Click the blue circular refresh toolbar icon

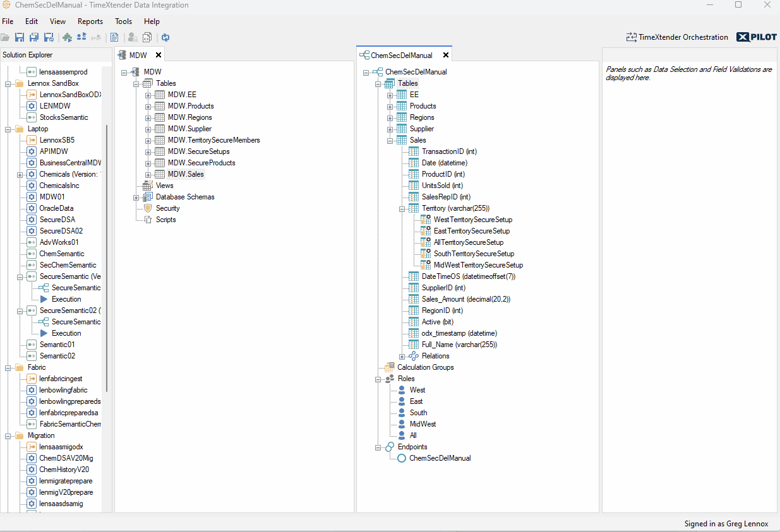[165, 37]
